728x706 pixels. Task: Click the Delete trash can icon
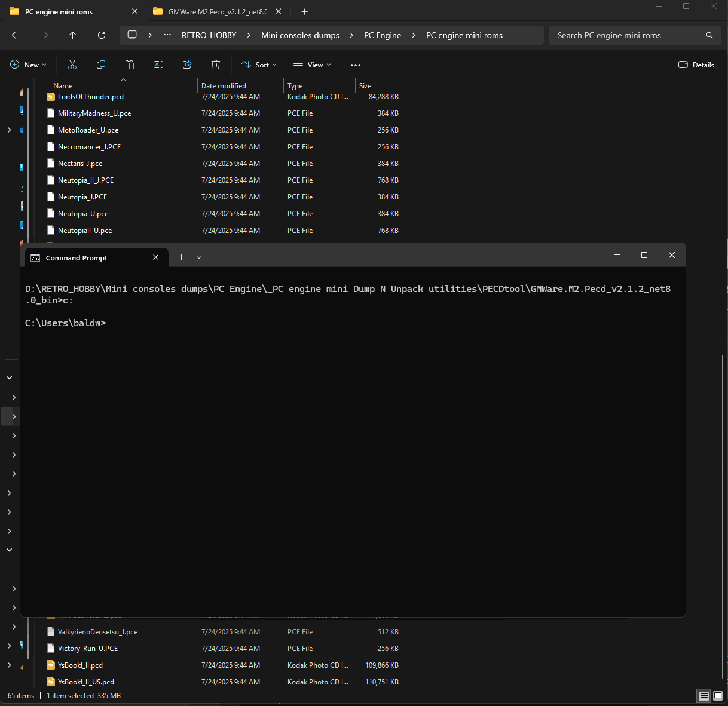click(216, 65)
